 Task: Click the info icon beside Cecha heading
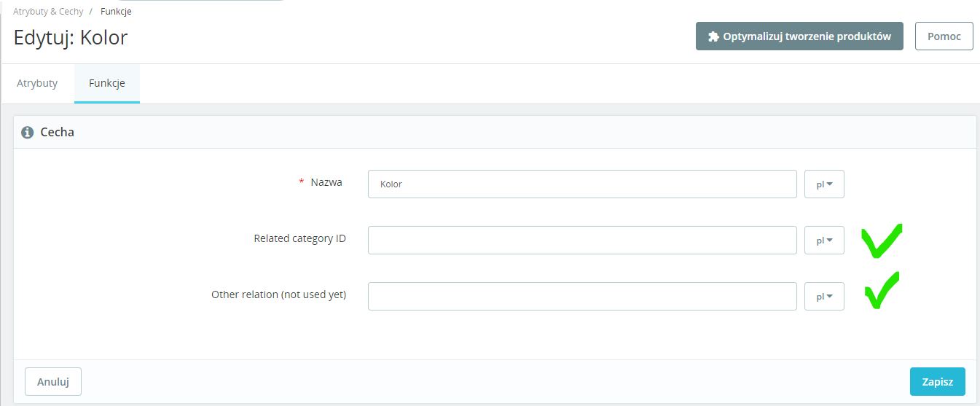pos(28,133)
